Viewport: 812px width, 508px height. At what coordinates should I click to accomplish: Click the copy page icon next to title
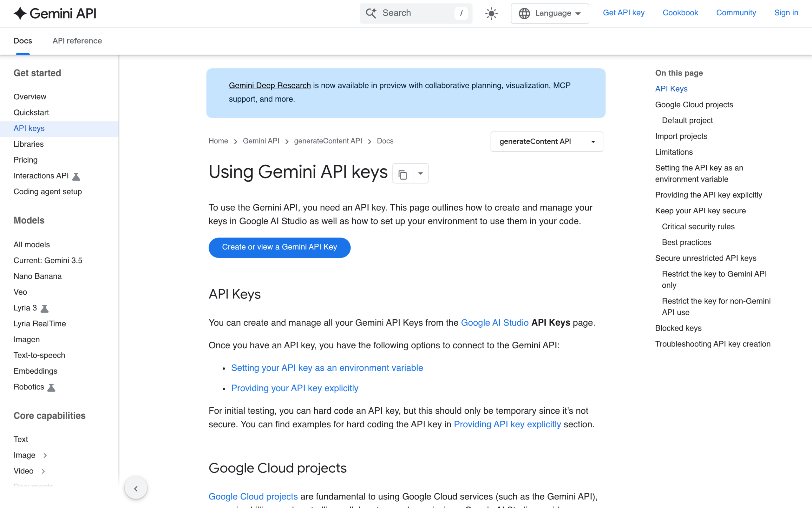point(403,174)
